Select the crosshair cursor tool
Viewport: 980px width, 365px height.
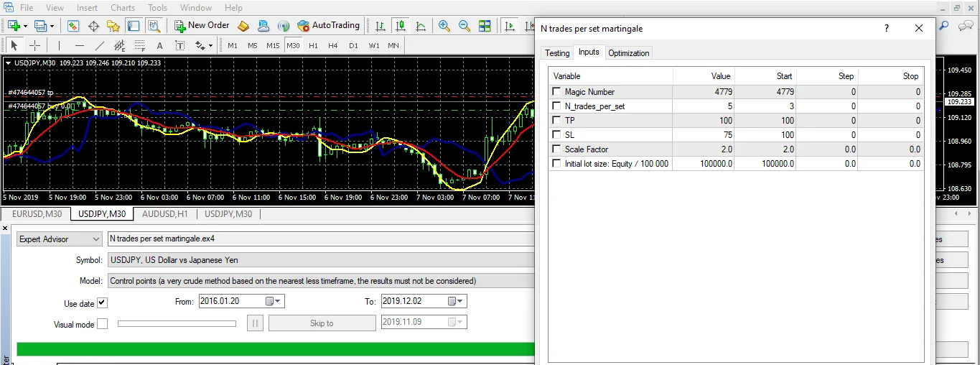[34, 46]
